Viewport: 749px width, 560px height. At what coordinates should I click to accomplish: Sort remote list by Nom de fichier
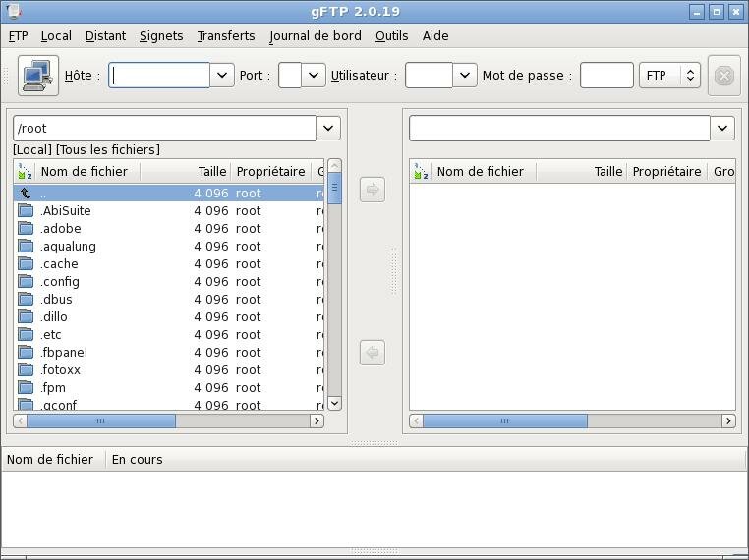[484, 171]
